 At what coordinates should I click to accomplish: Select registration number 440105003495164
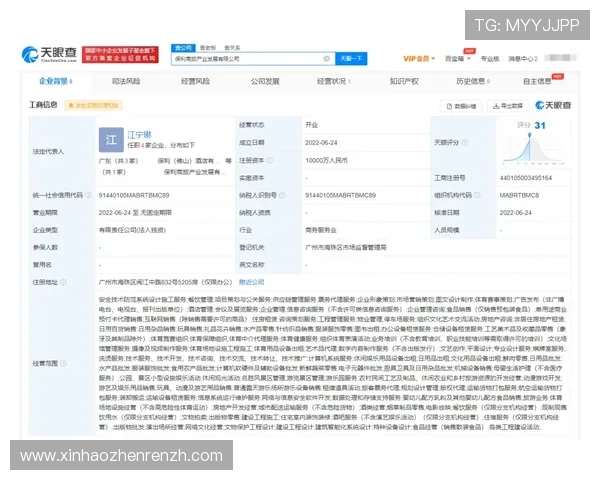(526, 178)
